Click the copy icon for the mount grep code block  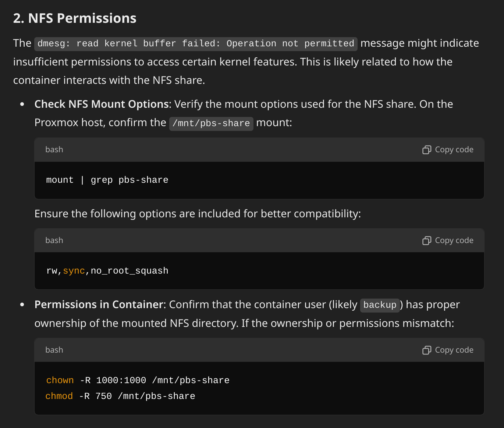tap(426, 150)
